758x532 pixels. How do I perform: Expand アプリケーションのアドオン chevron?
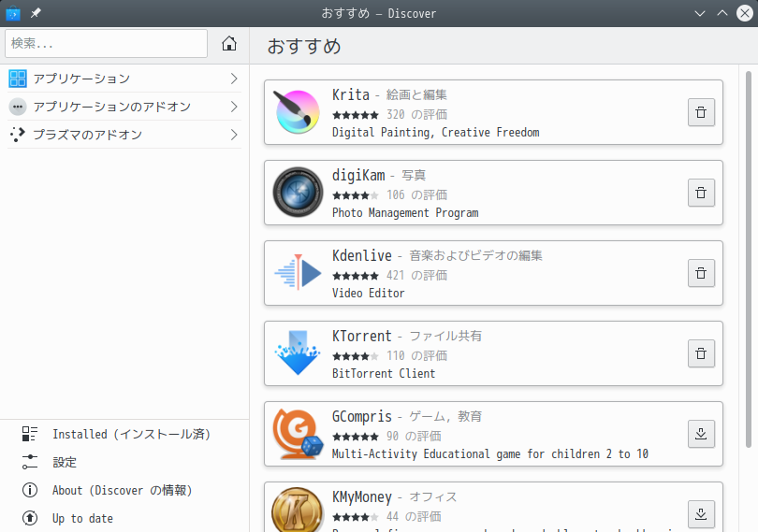pyautogui.click(x=234, y=107)
